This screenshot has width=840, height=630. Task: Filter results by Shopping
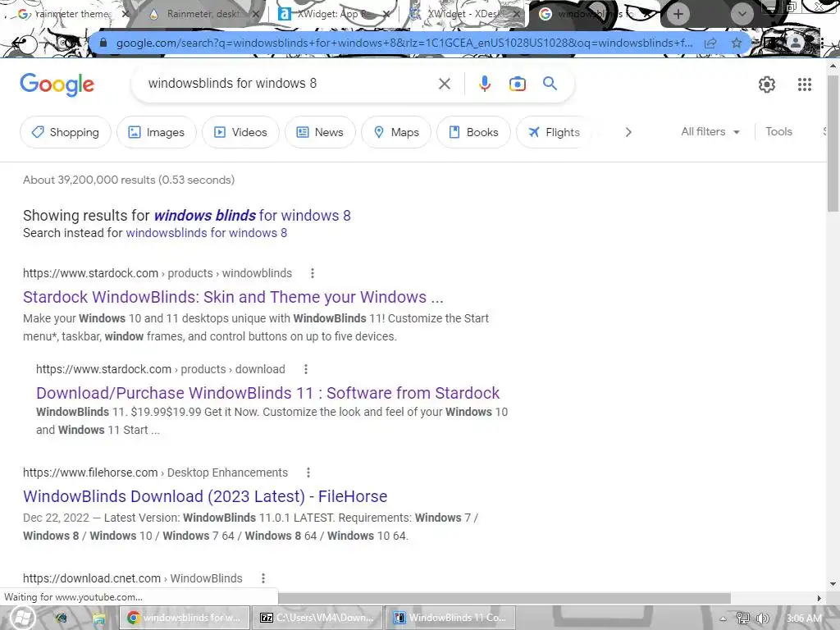coord(66,132)
